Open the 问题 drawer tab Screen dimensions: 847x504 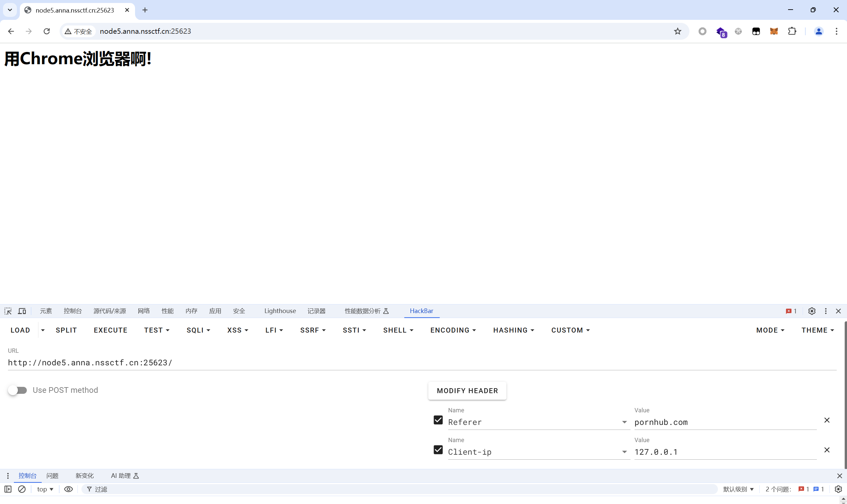(52, 476)
